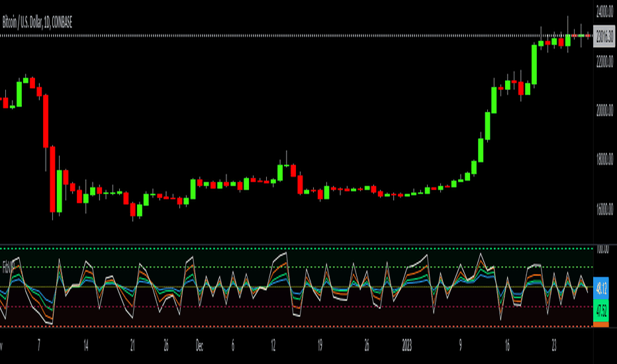Click the current price label 23016.30
The width and height of the screenshot is (617, 364).
click(604, 36)
